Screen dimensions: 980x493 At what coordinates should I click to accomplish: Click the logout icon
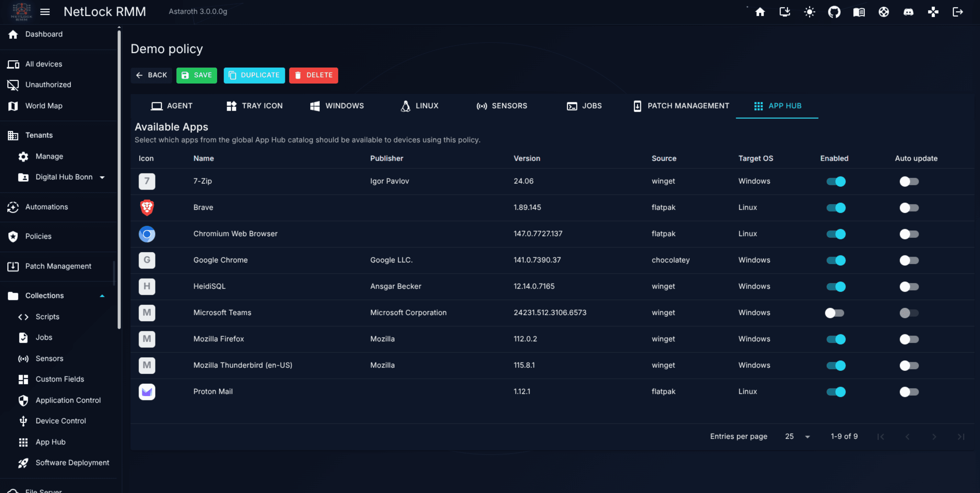(958, 12)
